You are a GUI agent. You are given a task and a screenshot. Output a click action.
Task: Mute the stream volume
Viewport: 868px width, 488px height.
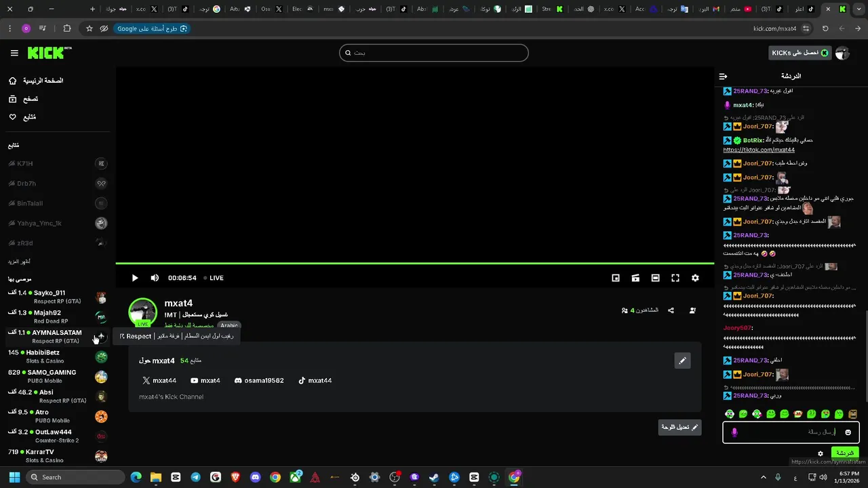point(155,278)
